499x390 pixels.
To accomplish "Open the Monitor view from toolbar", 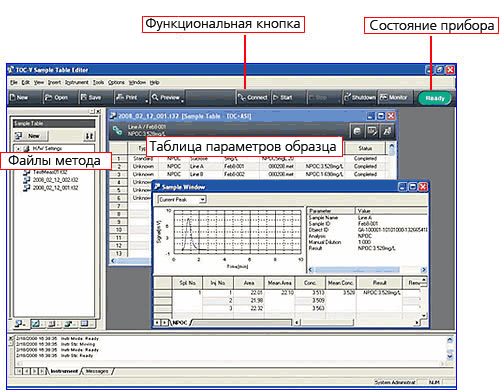I will click(x=395, y=98).
